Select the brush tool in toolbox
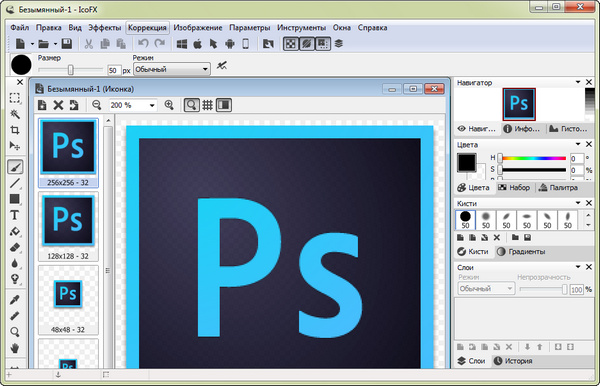The width and height of the screenshot is (600, 386). pyautogui.click(x=15, y=167)
